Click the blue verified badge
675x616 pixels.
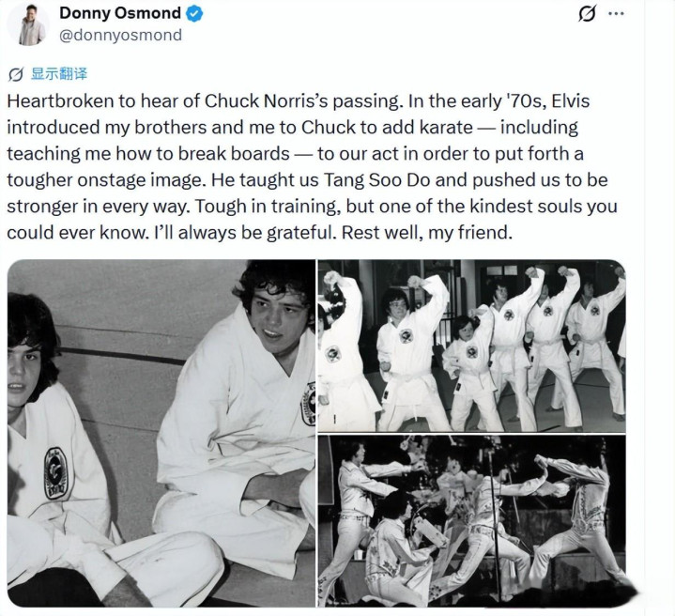click(194, 14)
